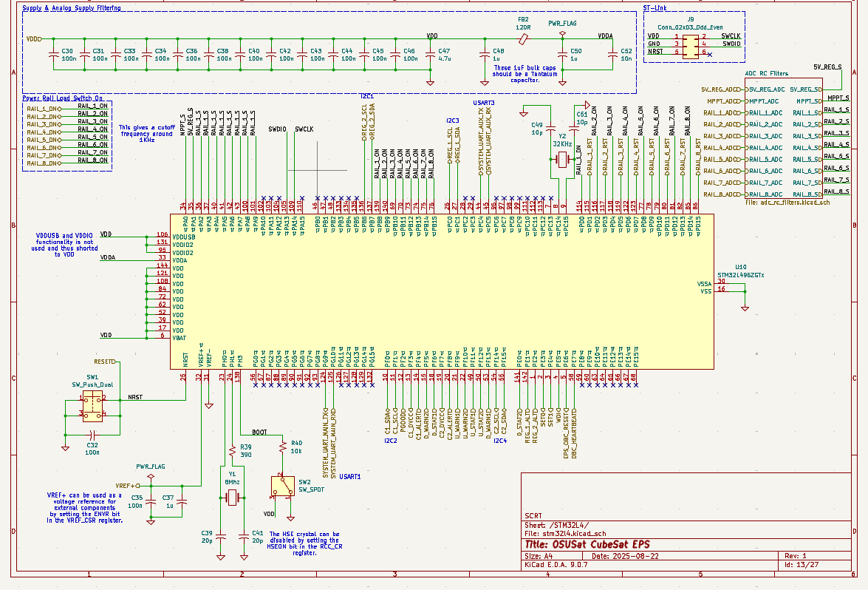The height and width of the screenshot is (590, 868).
Task: Select capacitor C32 below SW1
Action: [92, 435]
